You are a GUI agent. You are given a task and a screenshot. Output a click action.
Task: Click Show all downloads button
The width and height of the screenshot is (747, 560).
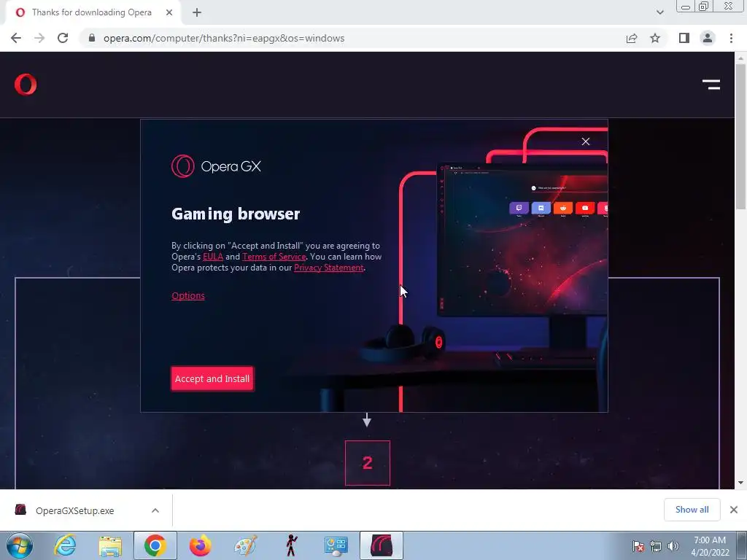(x=692, y=510)
